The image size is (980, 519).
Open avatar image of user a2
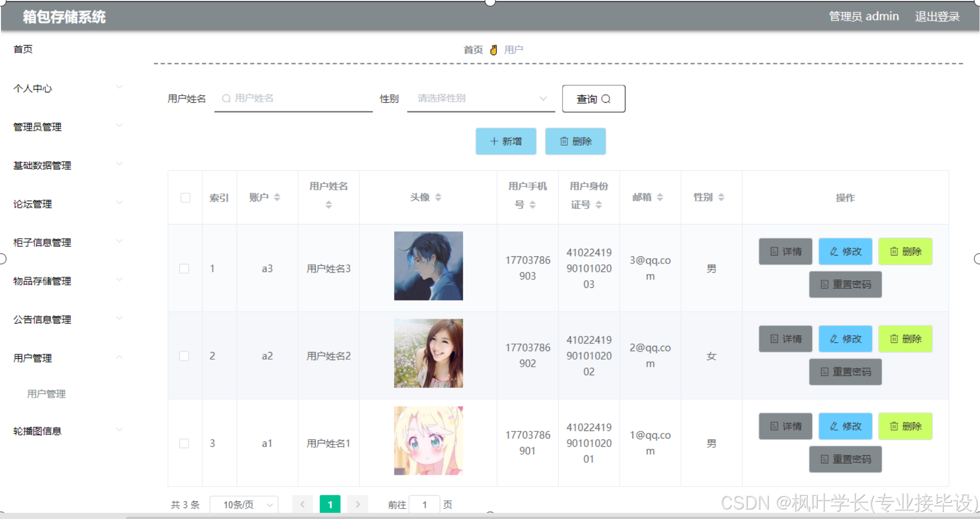click(428, 353)
